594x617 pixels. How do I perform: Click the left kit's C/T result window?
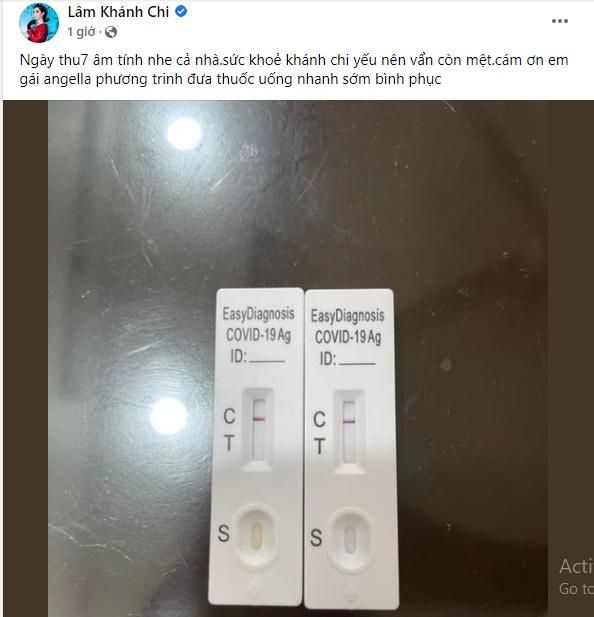[x=258, y=429]
